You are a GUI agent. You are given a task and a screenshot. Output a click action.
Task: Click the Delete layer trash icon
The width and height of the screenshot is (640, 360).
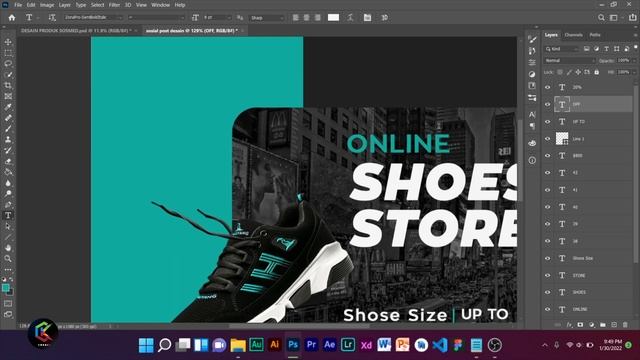click(625, 325)
